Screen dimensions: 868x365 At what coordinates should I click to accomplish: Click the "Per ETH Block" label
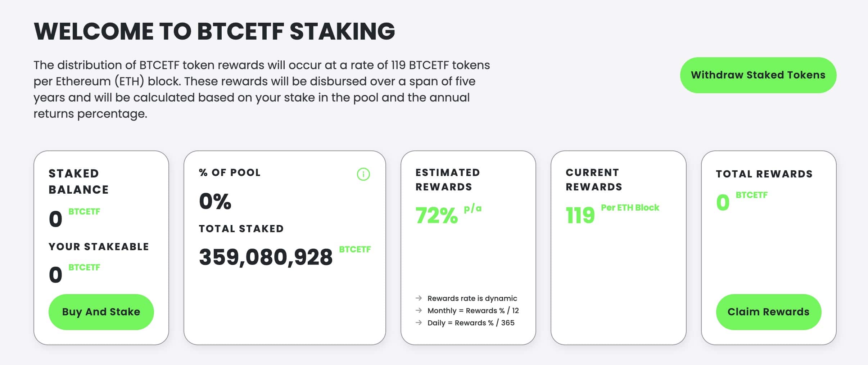click(x=630, y=208)
